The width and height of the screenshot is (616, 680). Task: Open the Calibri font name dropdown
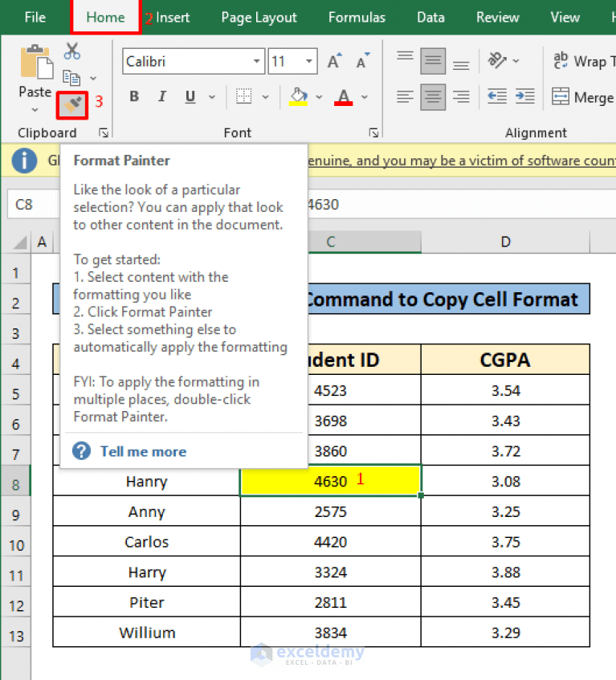pos(257,61)
